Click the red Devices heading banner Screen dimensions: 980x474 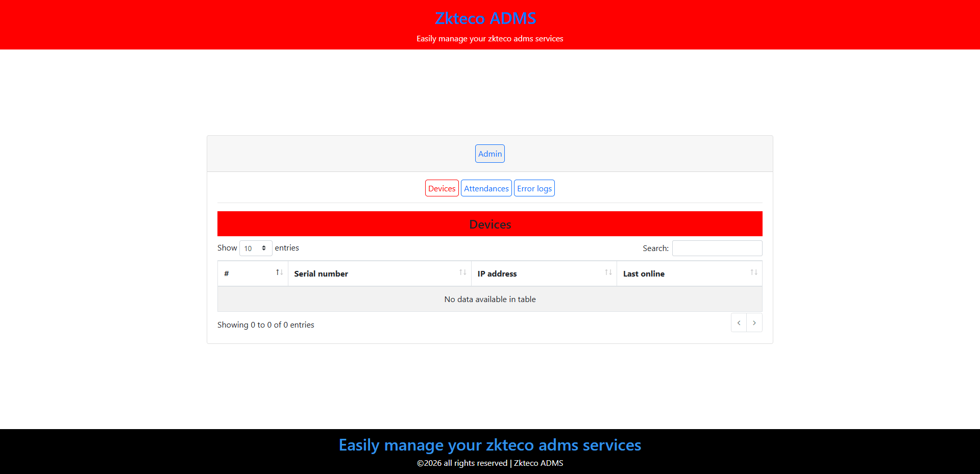tap(490, 224)
